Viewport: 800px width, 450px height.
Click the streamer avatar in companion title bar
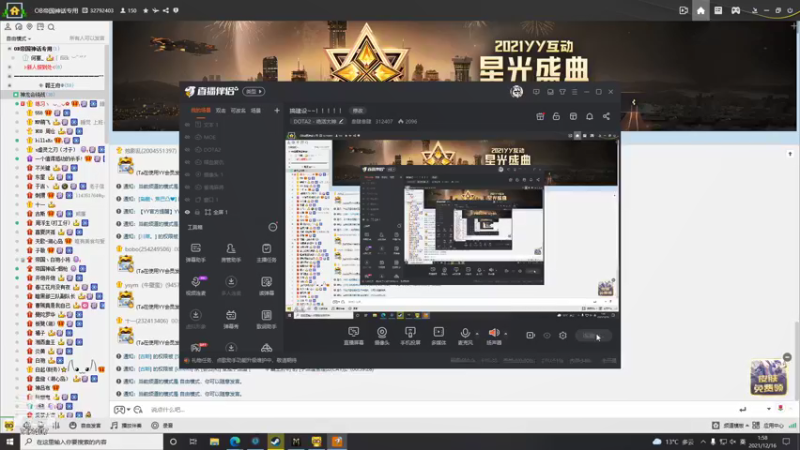coord(516,92)
